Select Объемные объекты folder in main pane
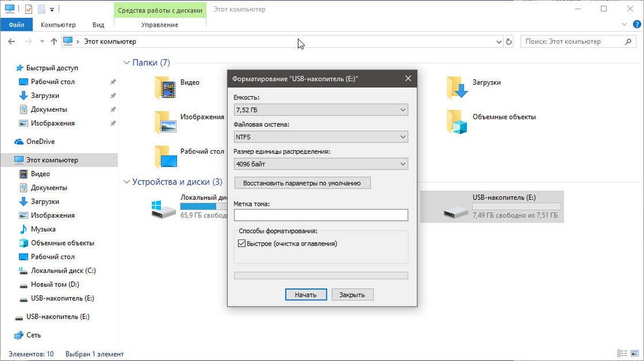 pos(492,121)
